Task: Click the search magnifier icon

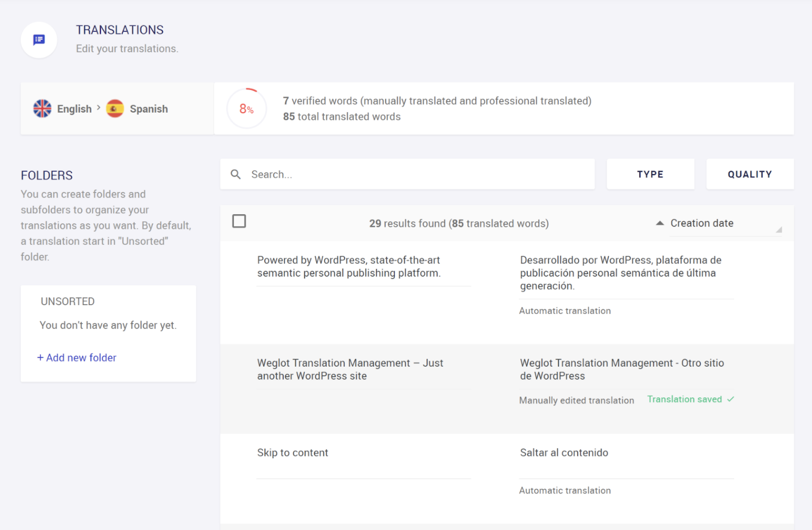Action: point(235,175)
